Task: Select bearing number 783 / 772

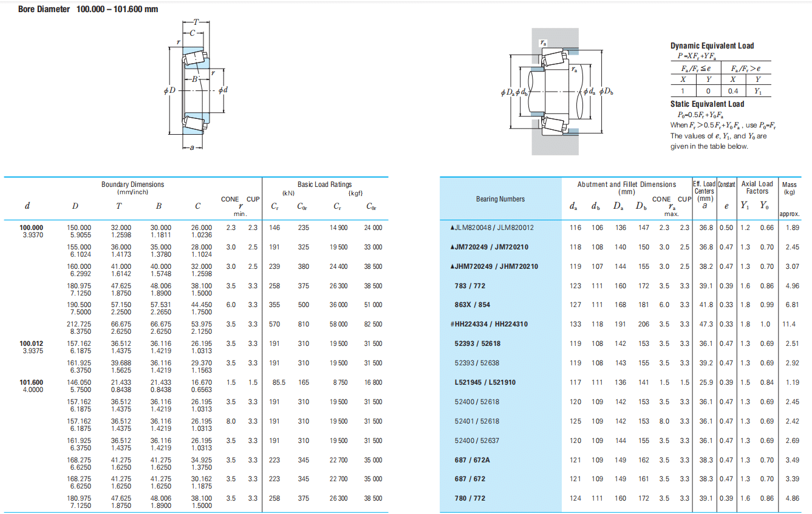Action: [x=469, y=286]
